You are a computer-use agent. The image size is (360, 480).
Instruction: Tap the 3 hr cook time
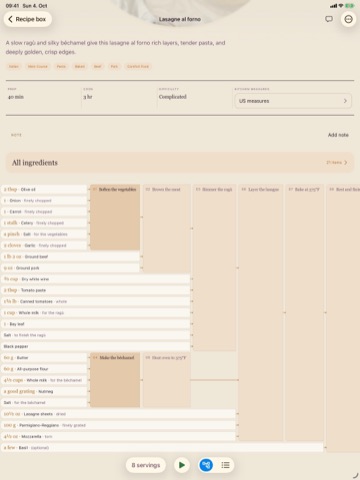88,97
